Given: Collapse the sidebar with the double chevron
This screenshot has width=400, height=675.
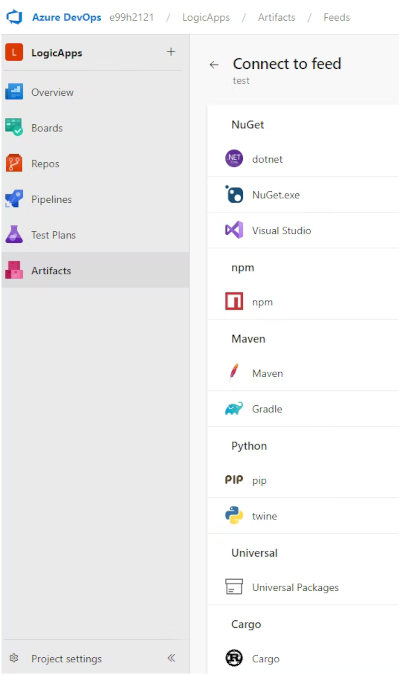Looking at the screenshot, I should coord(171,658).
